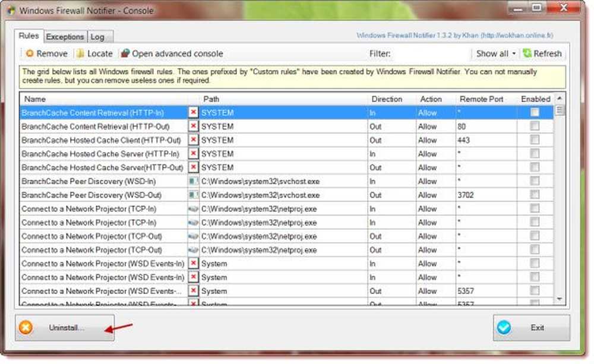Viewport: 594px width, 364px height.
Task: Check Enabled box for BranchCache Peer Discovery (WSD-Out)
Action: (535, 195)
